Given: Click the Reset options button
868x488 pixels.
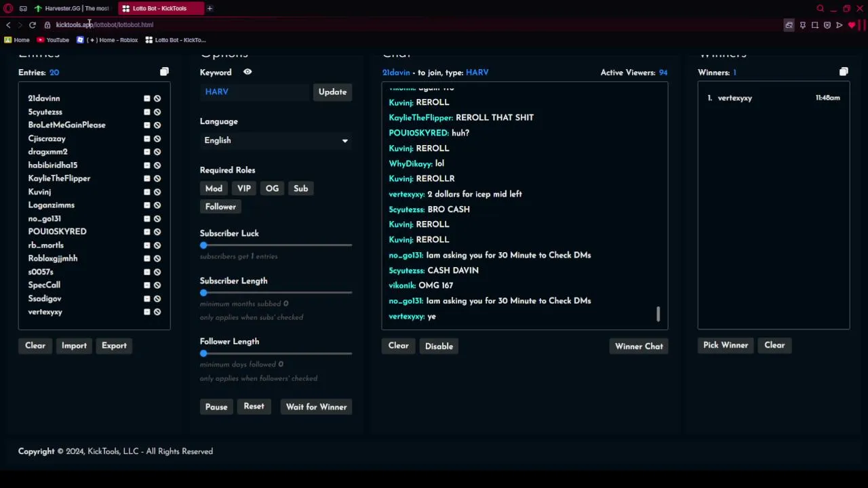Looking at the screenshot, I should click(x=254, y=407).
